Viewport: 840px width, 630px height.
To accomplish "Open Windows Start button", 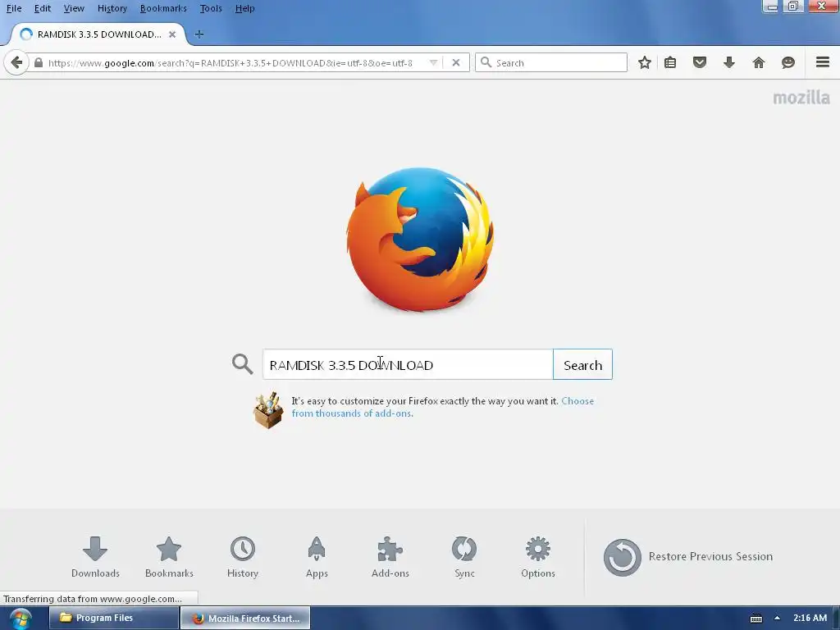I will click(x=21, y=619).
